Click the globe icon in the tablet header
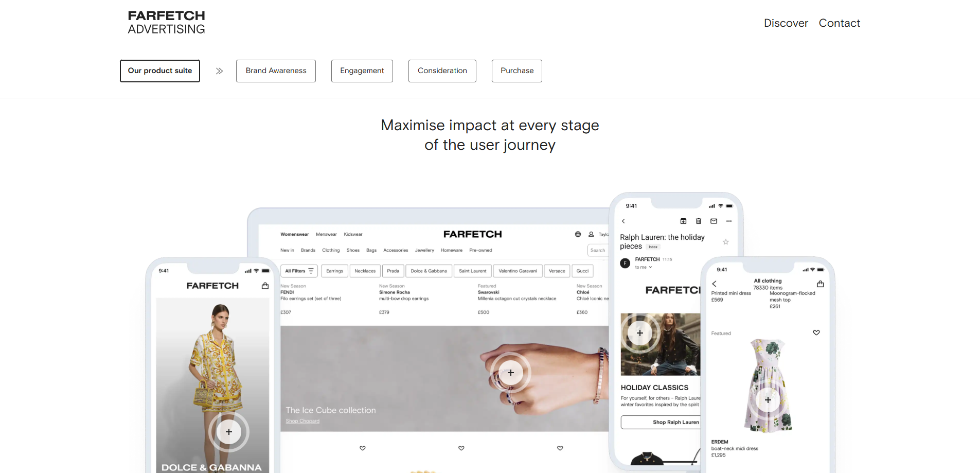The width and height of the screenshot is (980, 473). click(x=578, y=234)
